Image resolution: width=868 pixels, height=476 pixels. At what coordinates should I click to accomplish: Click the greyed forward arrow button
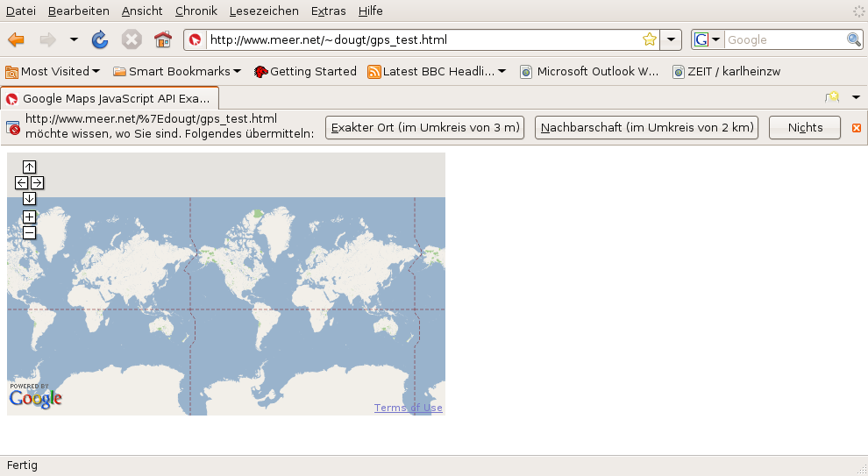point(47,39)
